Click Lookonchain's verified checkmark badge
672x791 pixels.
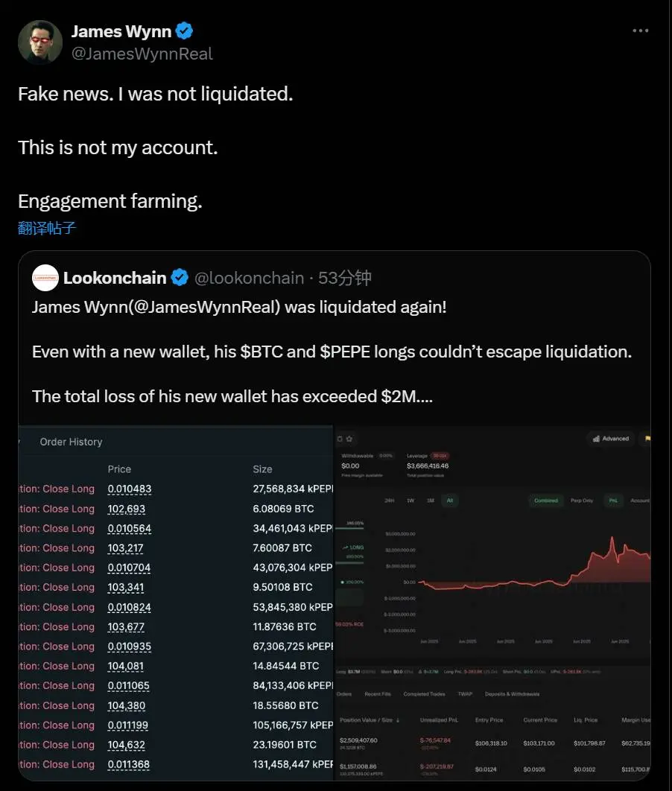tap(180, 278)
